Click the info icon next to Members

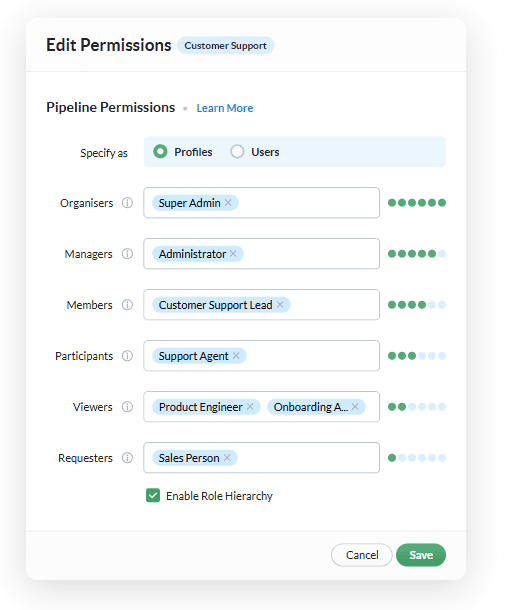(127, 305)
